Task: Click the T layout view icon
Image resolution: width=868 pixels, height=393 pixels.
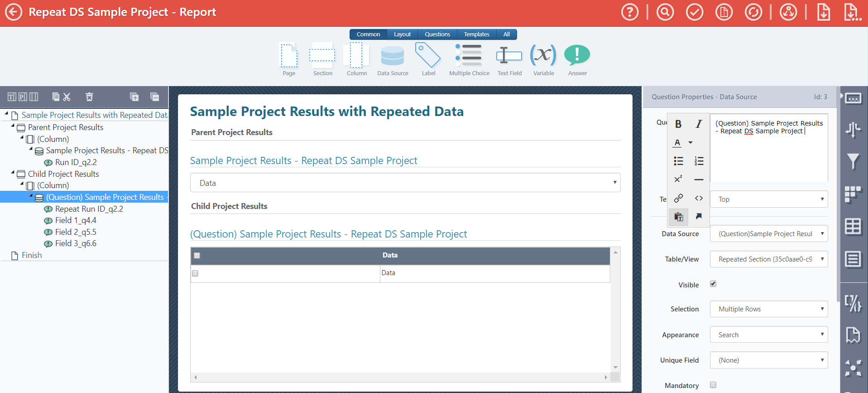Action: (12, 97)
